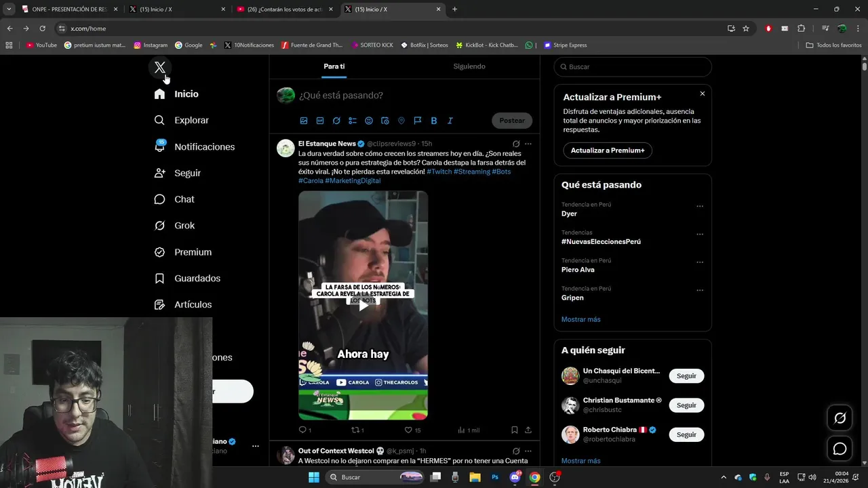This screenshot has height=488, width=868.
Task: Toggle bold text in composer
Action: [434, 121]
